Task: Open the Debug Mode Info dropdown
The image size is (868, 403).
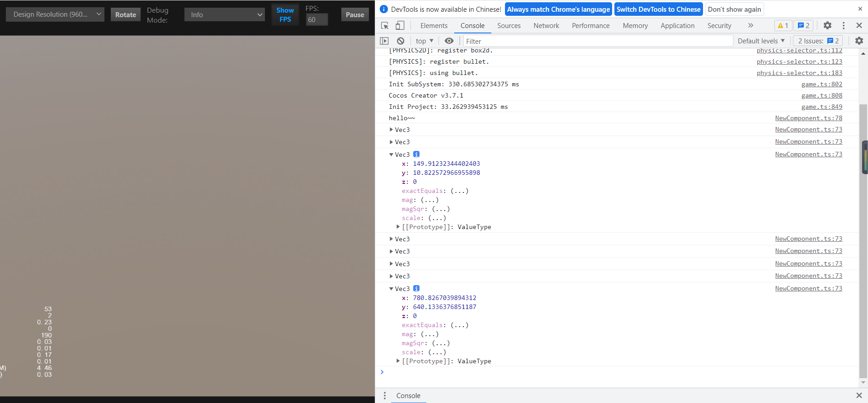Action: 225,15
